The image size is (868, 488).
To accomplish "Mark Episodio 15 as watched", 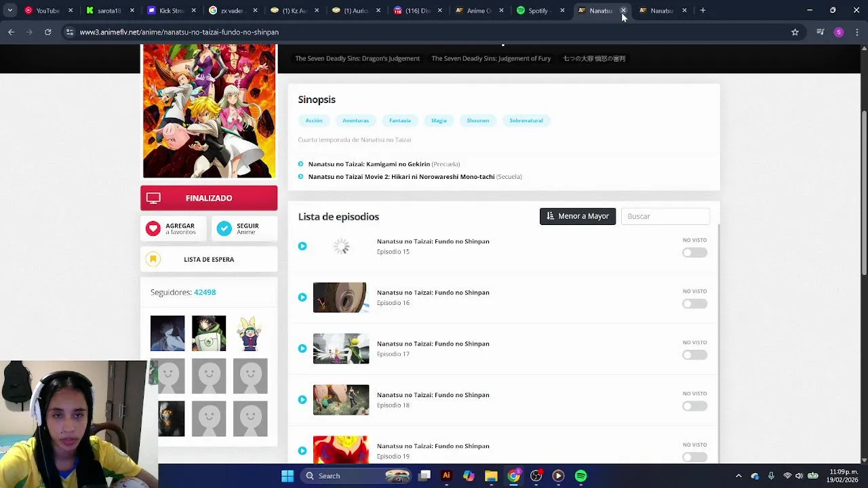I will (694, 253).
